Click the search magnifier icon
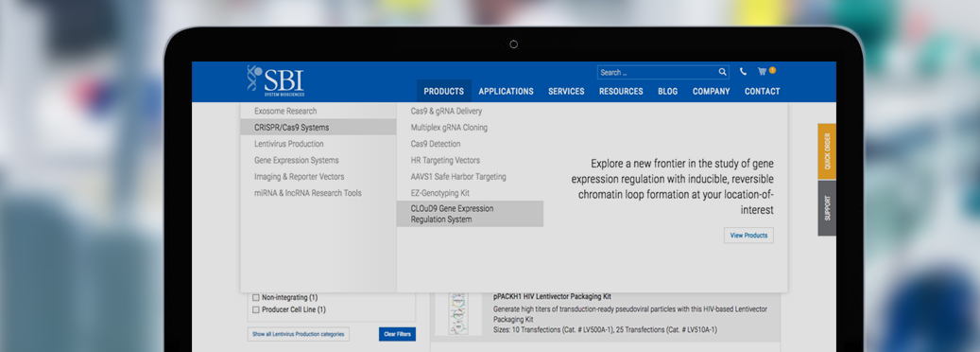Image resolution: width=980 pixels, height=352 pixels. point(723,72)
